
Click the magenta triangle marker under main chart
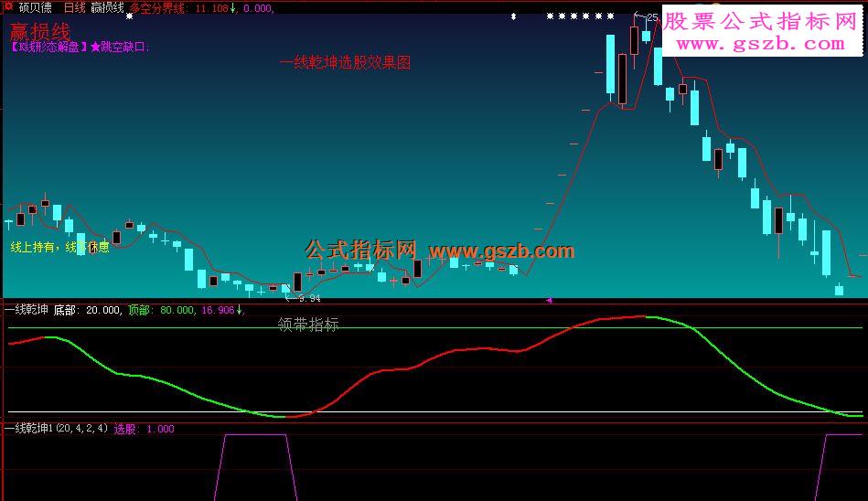pyautogui.click(x=549, y=301)
